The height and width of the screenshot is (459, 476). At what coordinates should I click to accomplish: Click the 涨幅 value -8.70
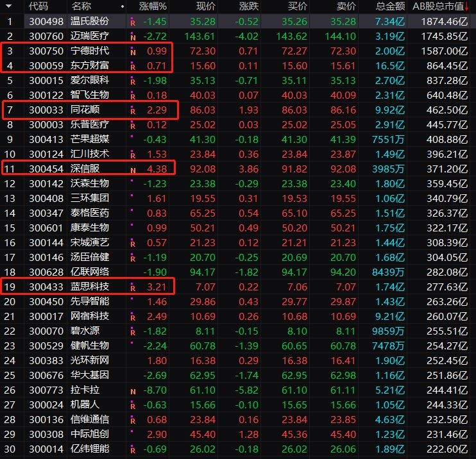155,390
